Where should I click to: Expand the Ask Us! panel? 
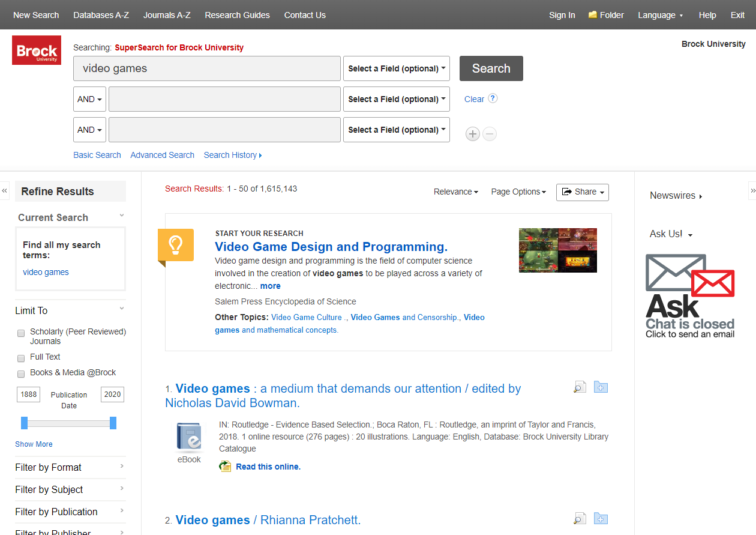(x=671, y=234)
